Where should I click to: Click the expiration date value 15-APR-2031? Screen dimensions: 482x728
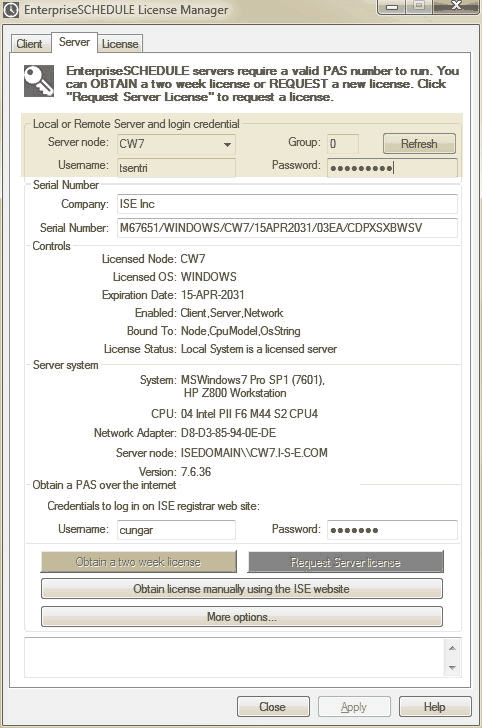tap(213, 295)
